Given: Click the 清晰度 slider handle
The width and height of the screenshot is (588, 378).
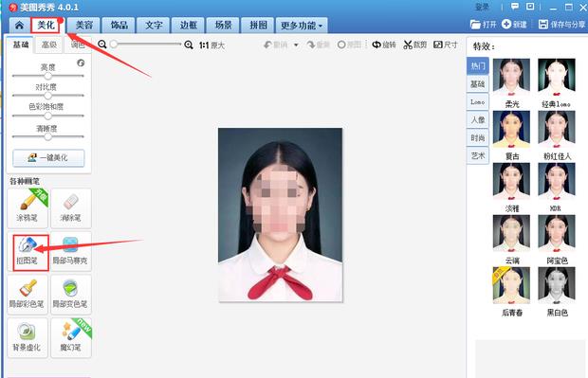Looking at the screenshot, I should click(x=48, y=136).
